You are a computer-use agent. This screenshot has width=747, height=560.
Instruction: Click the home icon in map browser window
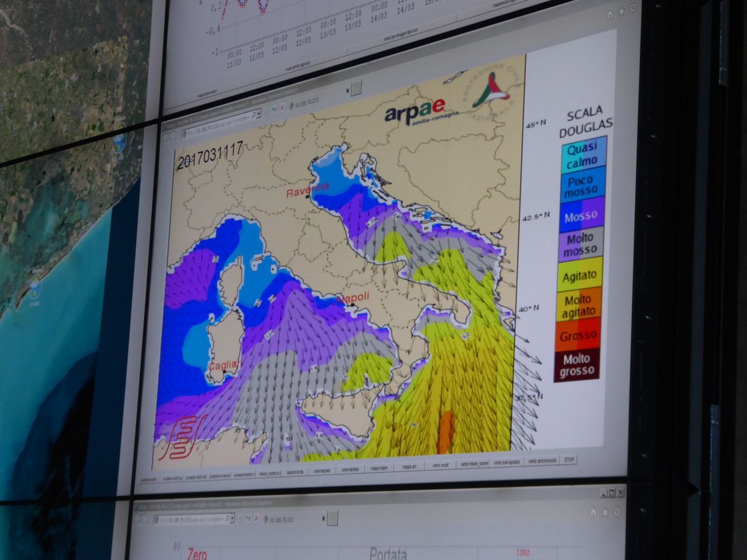tap(610, 14)
